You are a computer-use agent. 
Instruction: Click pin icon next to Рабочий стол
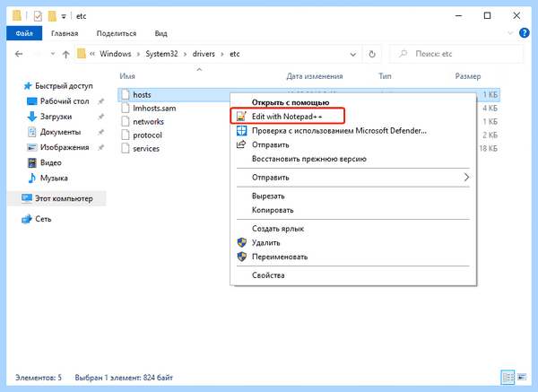[x=100, y=101]
